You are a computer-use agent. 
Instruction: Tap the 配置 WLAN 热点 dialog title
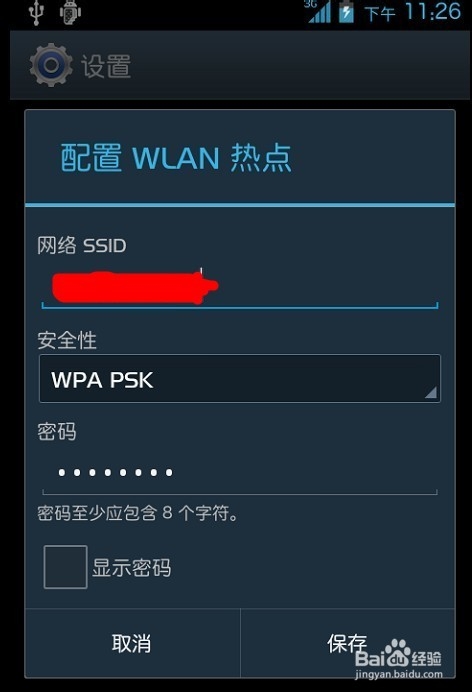point(176,158)
